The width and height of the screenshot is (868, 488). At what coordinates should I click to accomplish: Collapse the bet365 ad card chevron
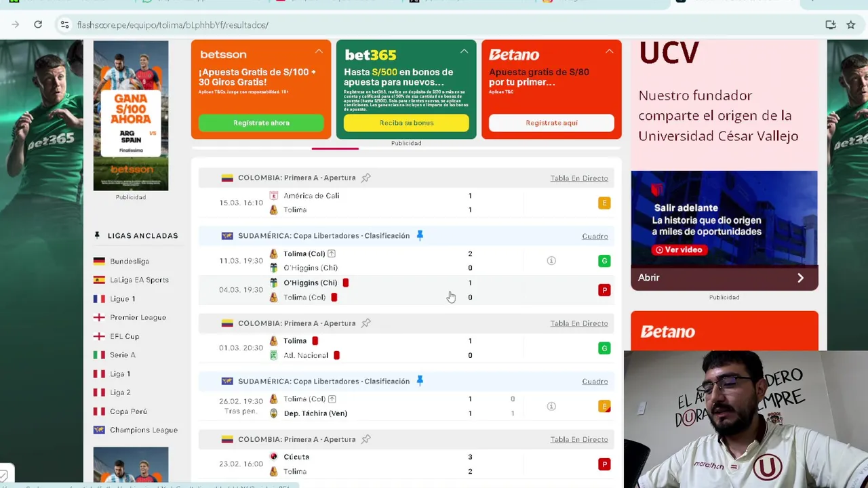click(x=464, y=52)
